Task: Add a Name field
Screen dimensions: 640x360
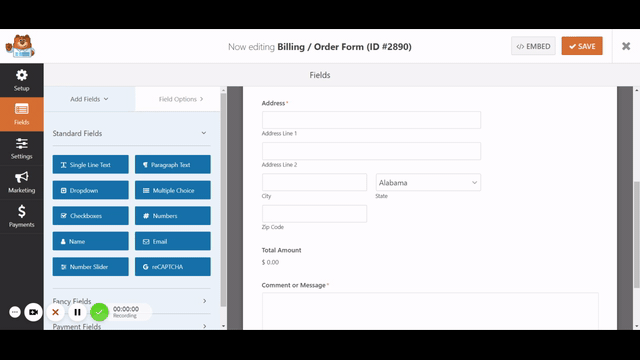Action: [91, 241]
